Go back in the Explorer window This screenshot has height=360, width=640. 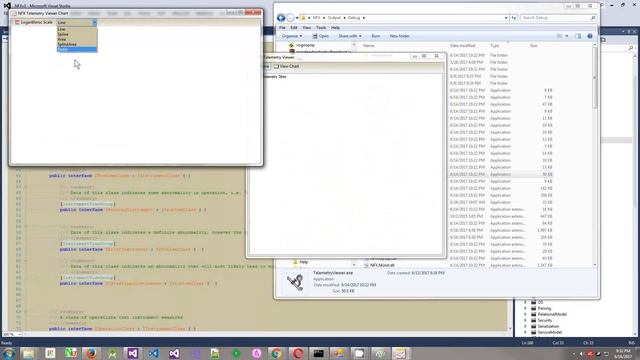click(281, 18)
